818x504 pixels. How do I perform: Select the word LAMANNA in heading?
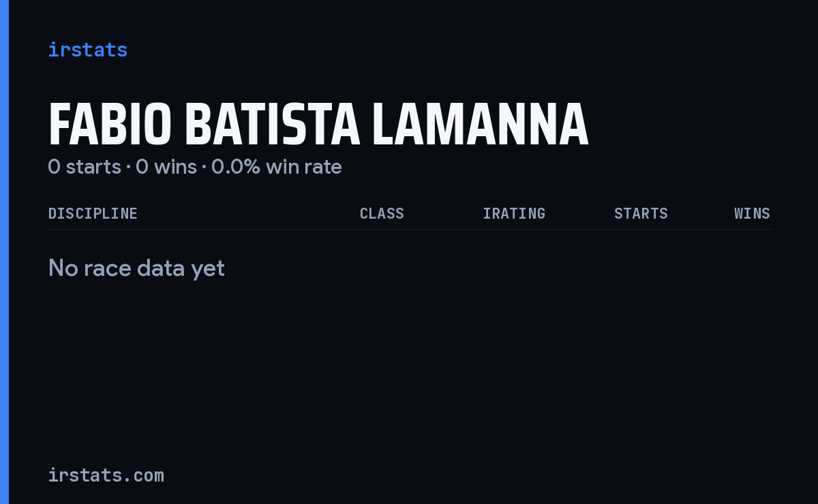coord(481,125)
